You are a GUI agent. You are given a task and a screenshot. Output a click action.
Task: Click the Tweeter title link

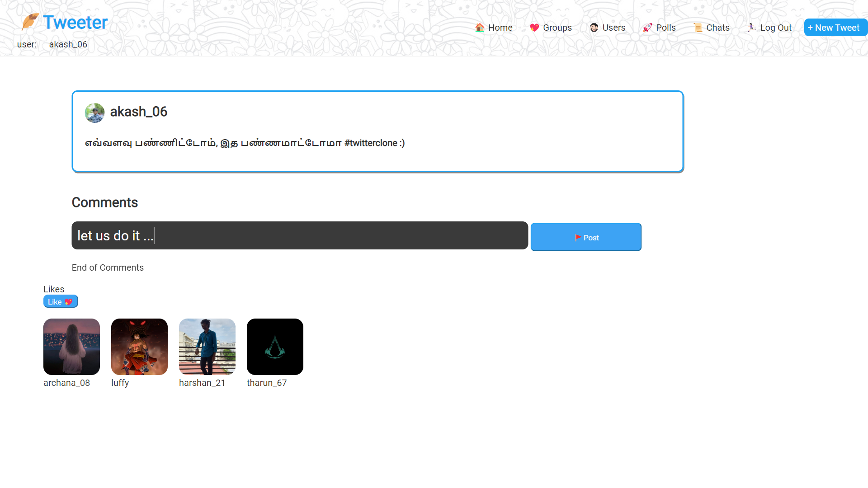[75, 22]
